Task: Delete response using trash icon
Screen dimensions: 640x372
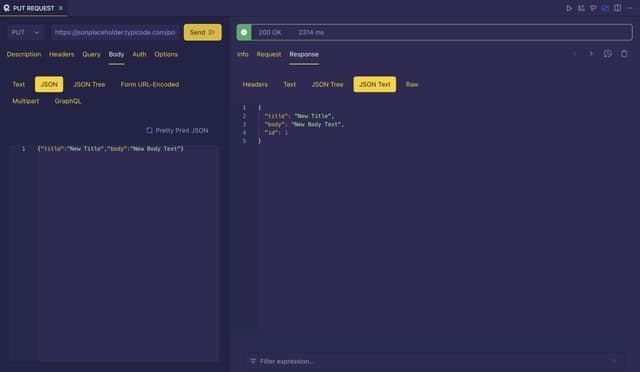Action: pyautogui.click(x=624, y=54)
